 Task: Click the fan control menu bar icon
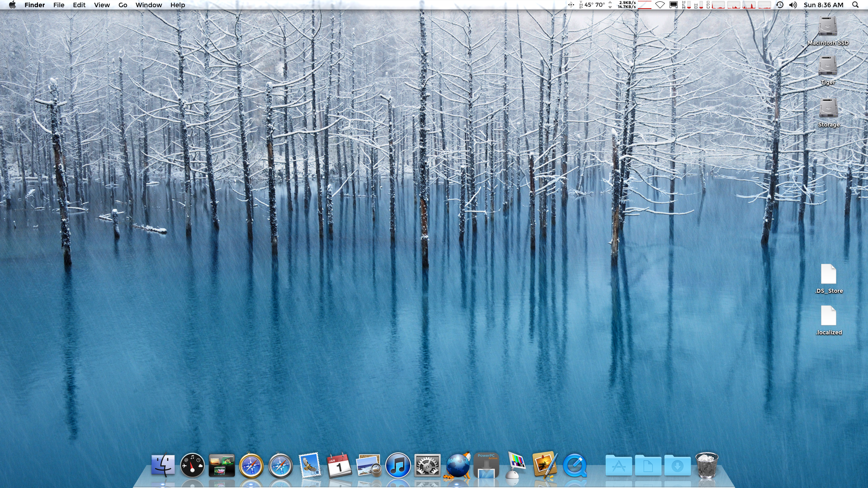(571, 5)
